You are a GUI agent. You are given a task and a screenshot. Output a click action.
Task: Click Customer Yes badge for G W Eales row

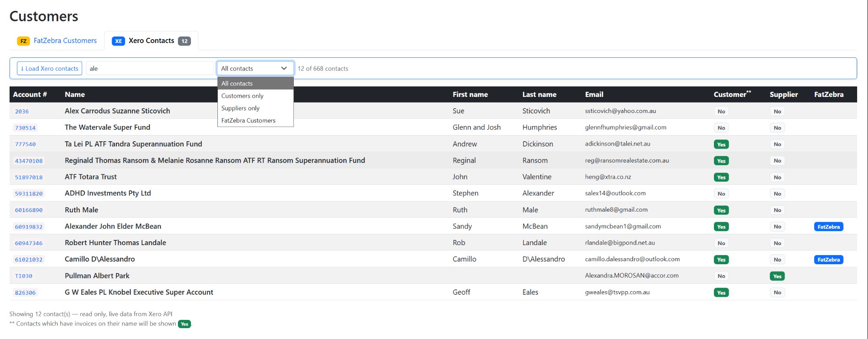point(721,292)
